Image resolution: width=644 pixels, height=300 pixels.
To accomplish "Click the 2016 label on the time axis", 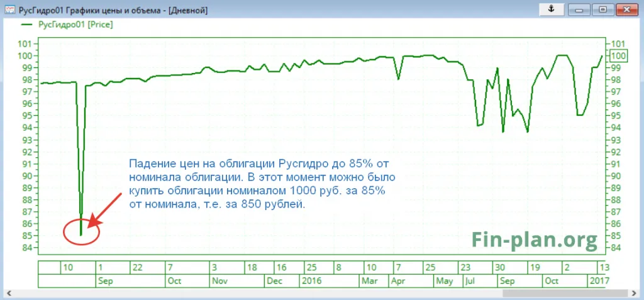I will coord(313,279).
